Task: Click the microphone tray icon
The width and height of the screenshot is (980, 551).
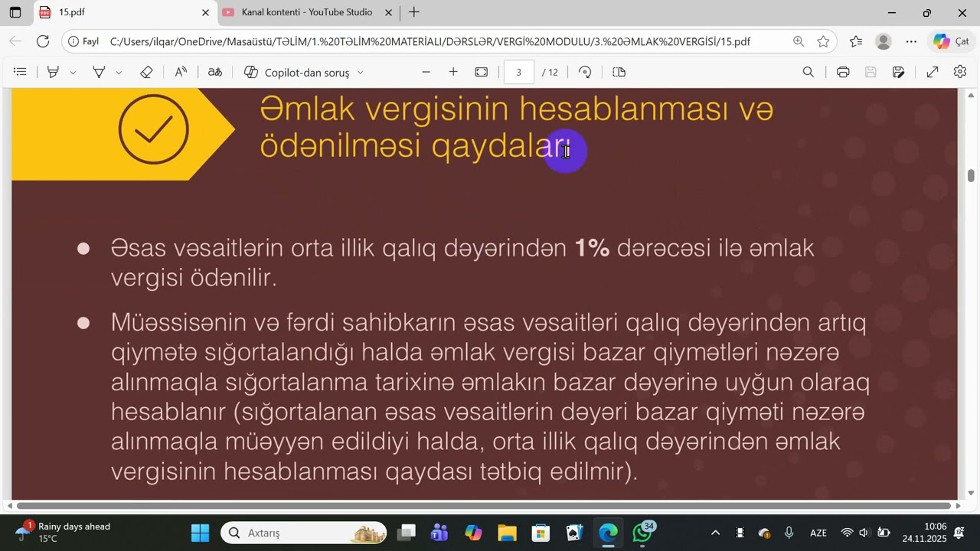Action: tap(789, 533)
